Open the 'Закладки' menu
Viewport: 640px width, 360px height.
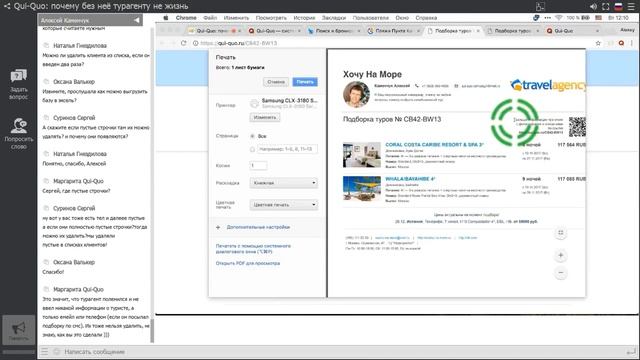(x=333, y=18)
